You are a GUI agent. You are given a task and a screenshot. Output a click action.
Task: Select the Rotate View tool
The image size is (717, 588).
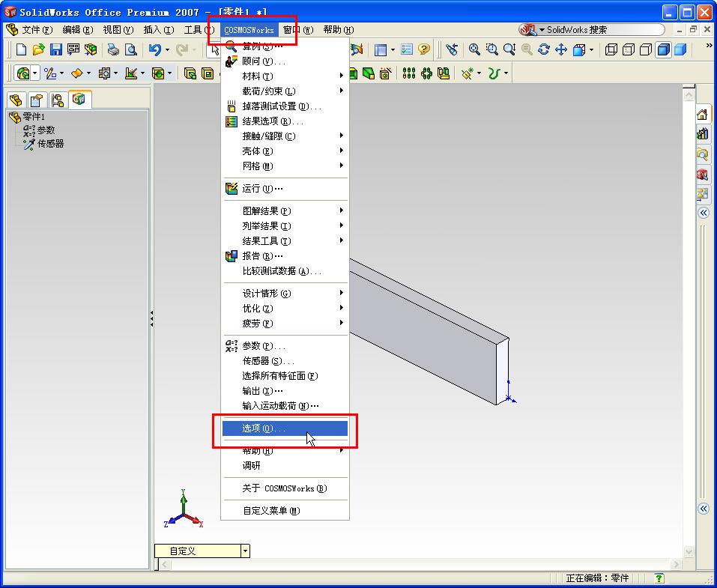click(544, 49)
